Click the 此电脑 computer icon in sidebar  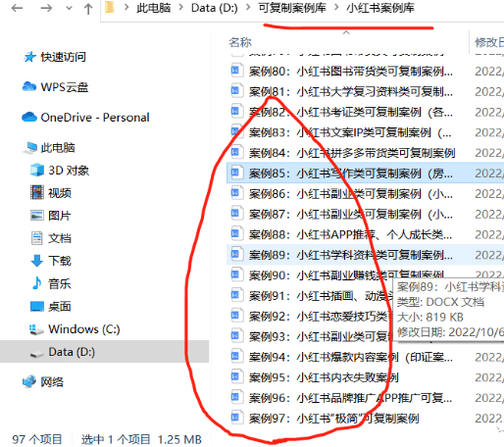(30, 148)
